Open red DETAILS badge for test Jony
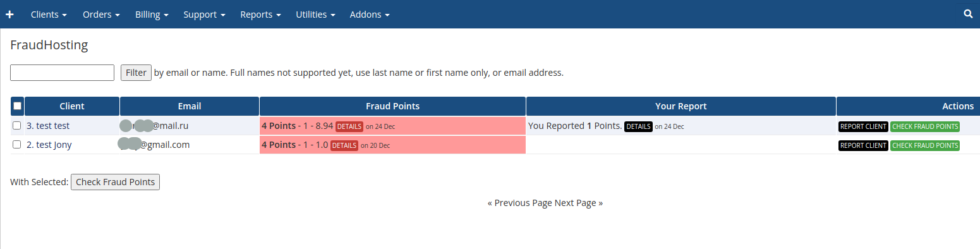Image resolution: width=980 pixels, height=249 pixels. click(344, 145)
